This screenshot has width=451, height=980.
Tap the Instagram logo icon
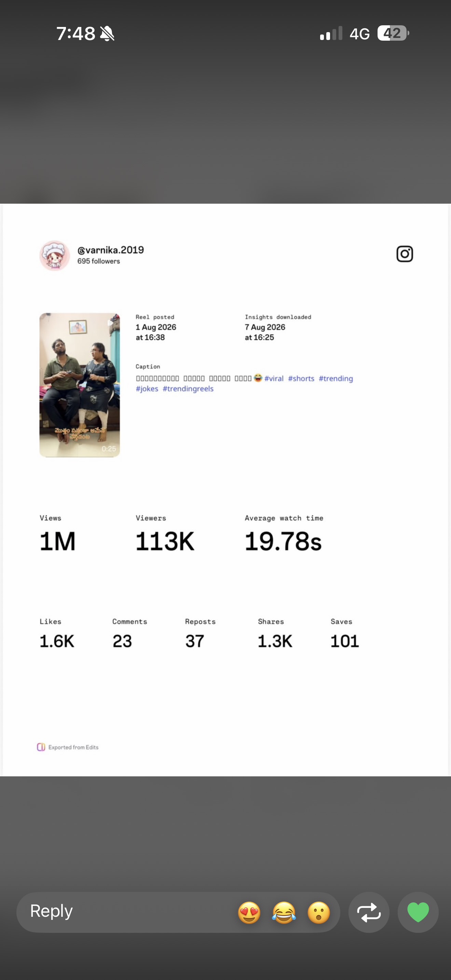(405, 254)
